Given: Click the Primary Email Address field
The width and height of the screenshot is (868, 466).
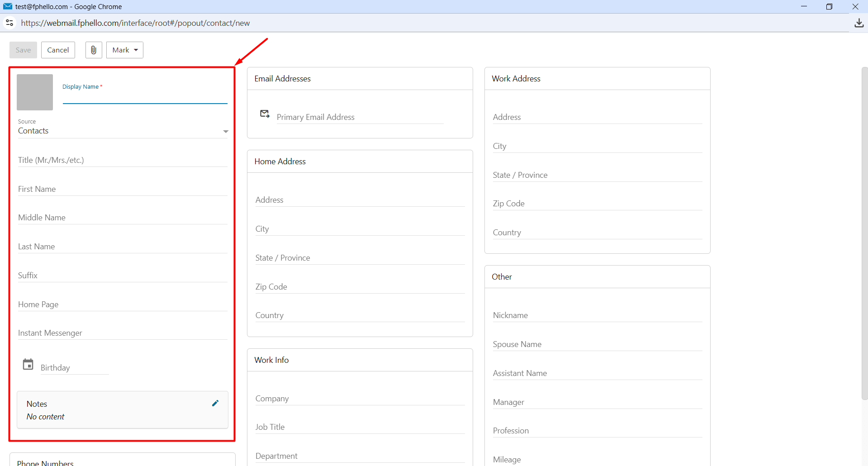Looking at the screenshot, I should pos(360,117).
